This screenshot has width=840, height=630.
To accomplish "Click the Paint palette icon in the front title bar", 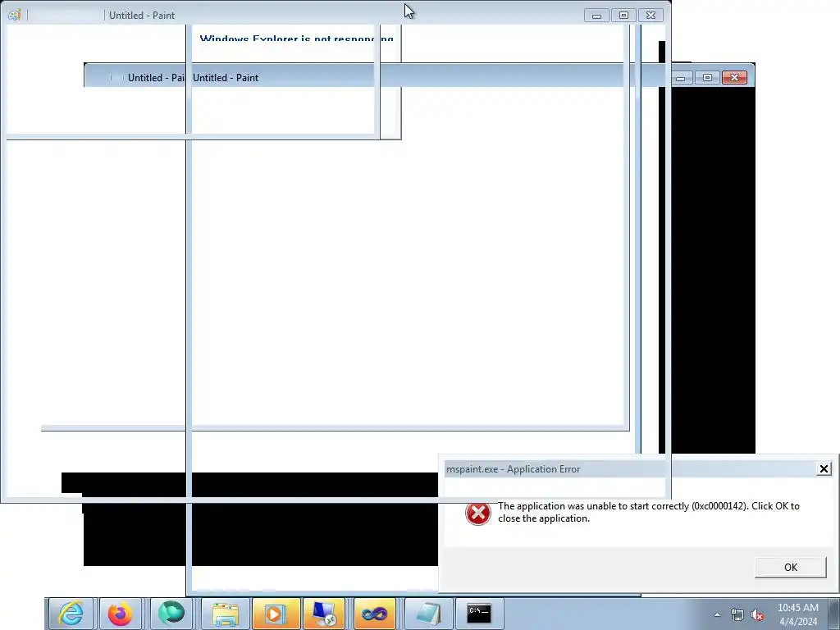I will click(15, 15).
